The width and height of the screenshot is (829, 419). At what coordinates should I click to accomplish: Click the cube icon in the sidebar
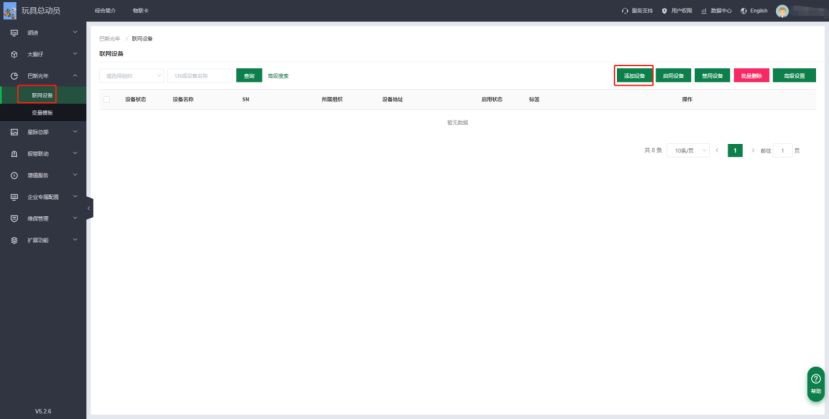(14, 54)
